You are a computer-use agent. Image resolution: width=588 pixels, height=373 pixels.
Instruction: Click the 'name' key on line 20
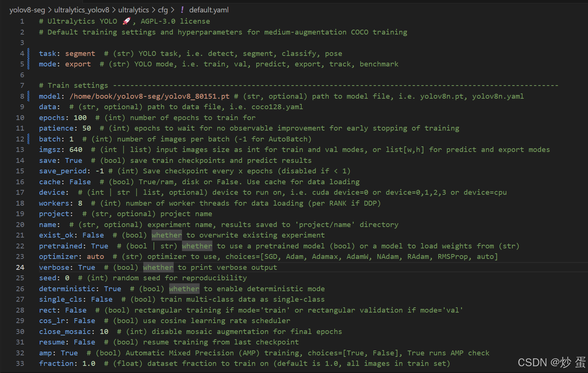[48, 225]
